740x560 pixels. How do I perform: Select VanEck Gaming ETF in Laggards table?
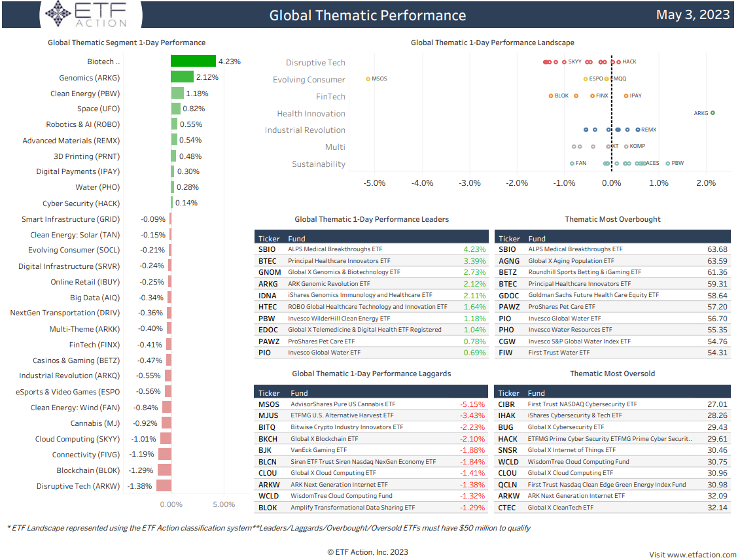pos(319,450)
